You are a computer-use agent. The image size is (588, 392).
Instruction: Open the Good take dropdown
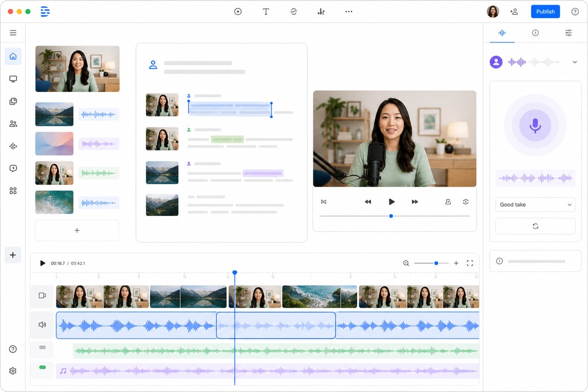pos(535,205)
